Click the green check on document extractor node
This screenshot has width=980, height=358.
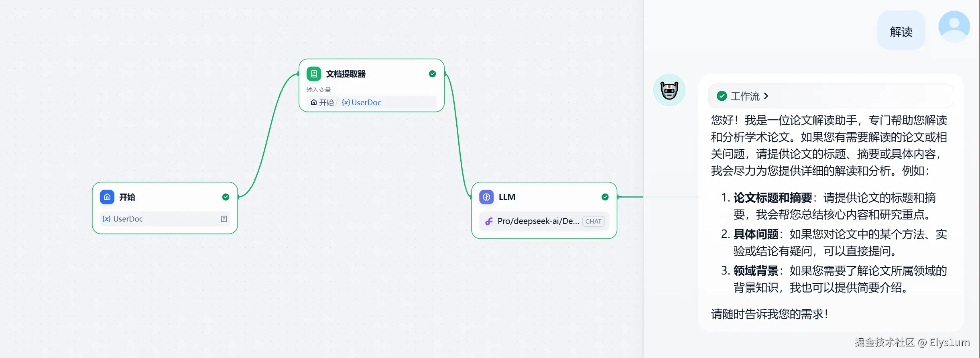pyautogui.click(x=432, y=74)
